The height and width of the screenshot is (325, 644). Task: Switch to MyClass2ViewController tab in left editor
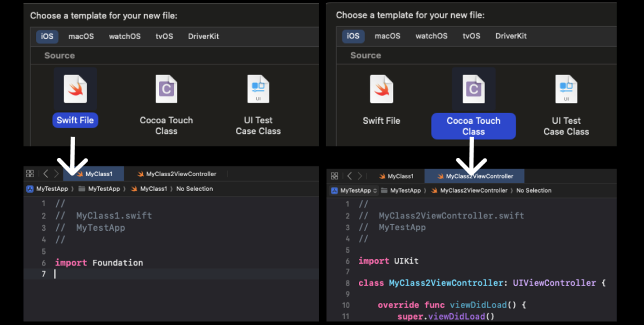(177, 174)
